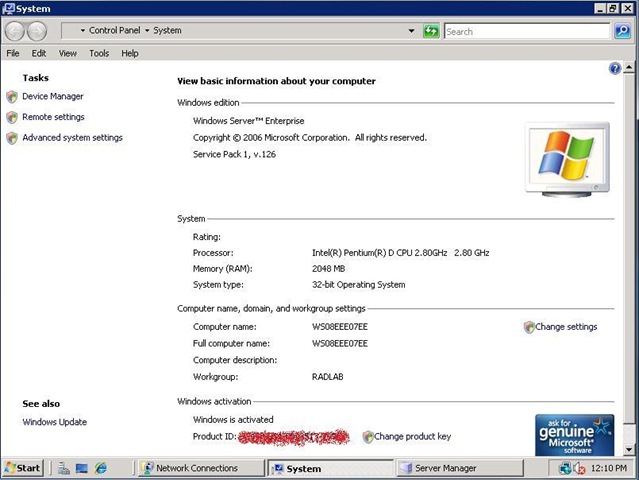Click the Forward navigation arrow
639x480 pixels.
40,31
